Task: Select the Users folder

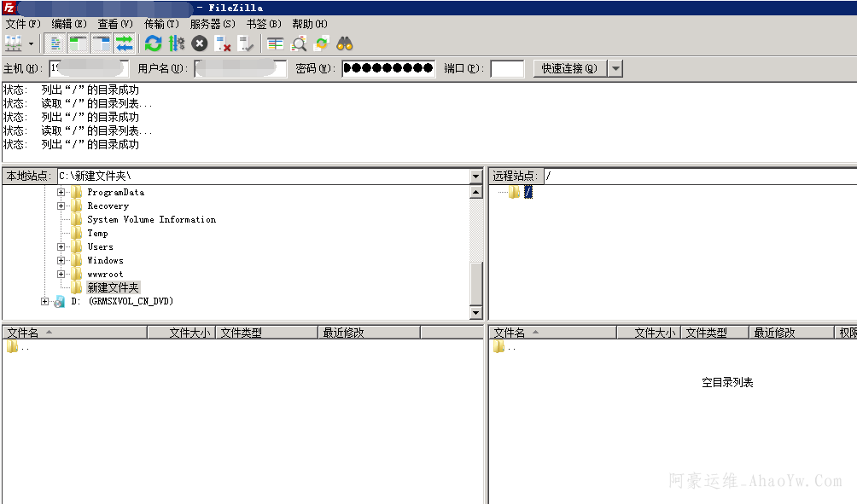Action: (x=101, y=246)
